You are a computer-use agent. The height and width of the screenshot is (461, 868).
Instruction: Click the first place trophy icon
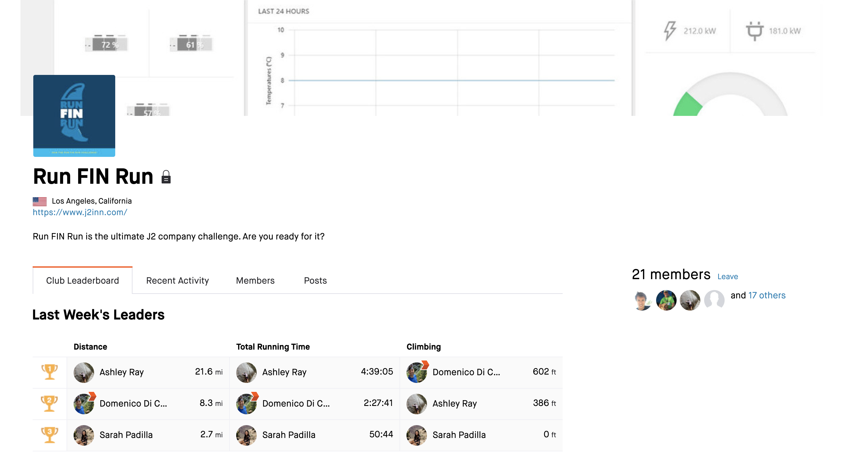tap(50, 372)
